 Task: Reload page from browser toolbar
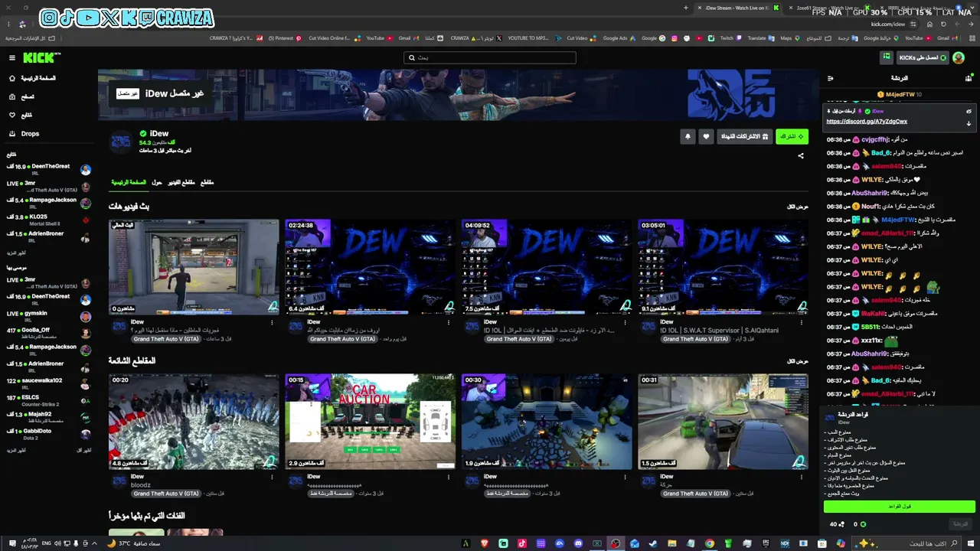pos(943,24)
